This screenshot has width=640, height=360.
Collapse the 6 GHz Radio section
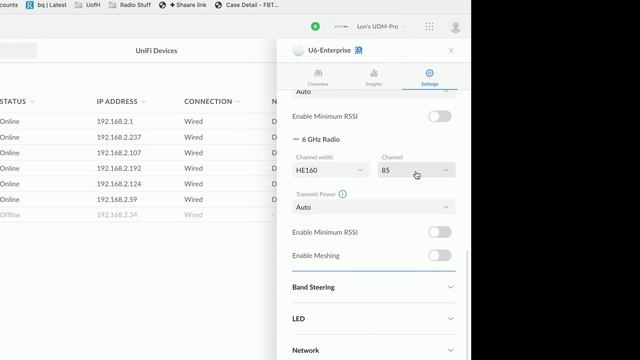pos(316,140)
